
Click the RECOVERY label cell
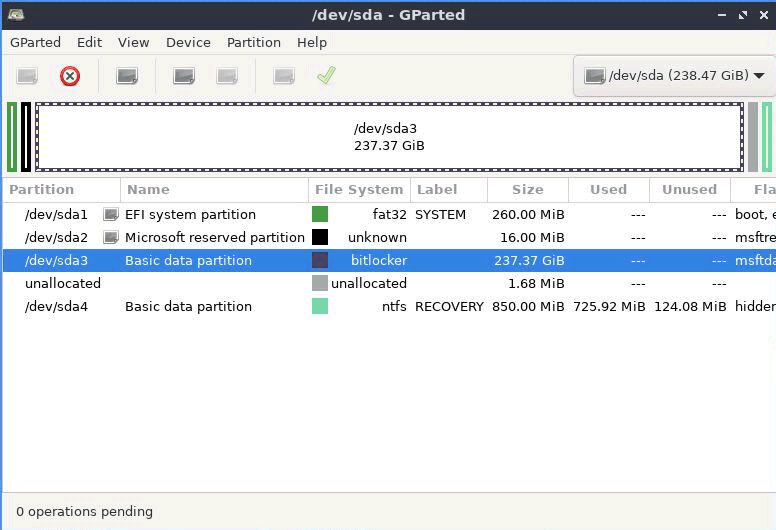[449, 306]
